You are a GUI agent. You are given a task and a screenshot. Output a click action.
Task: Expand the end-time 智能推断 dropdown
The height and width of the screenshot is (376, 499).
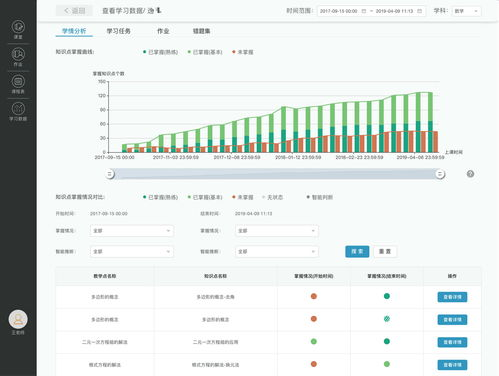[x=277, y=251]
